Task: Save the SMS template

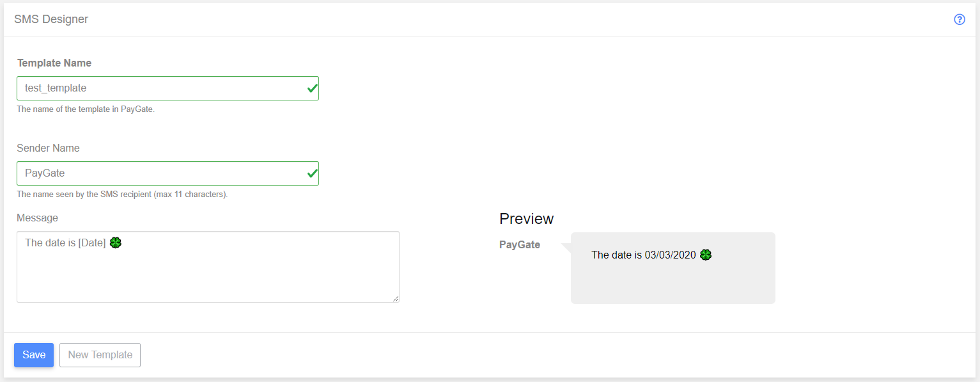Action: coord(34,355)
